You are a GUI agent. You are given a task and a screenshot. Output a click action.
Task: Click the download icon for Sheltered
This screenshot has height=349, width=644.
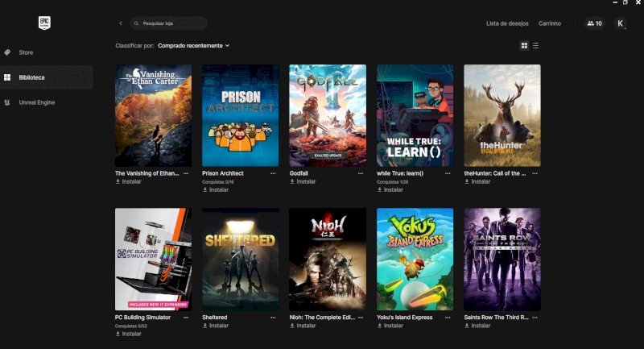tap(205, 326)
